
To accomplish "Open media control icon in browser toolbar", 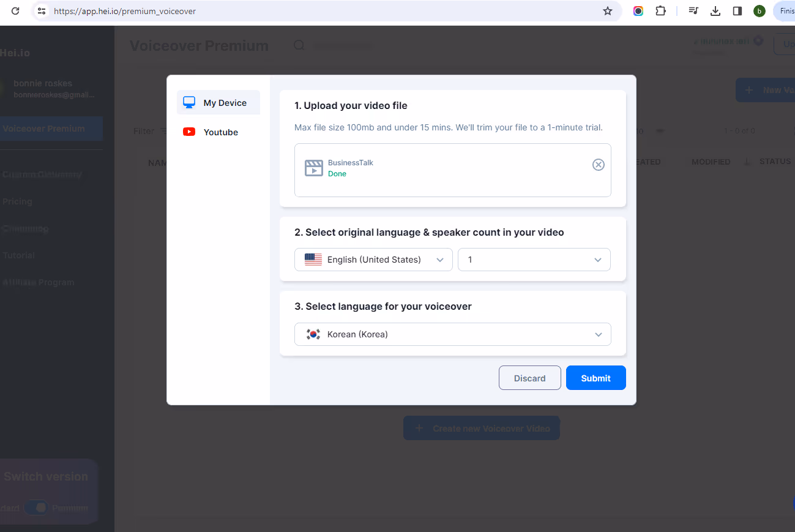I will coord(693,11).
